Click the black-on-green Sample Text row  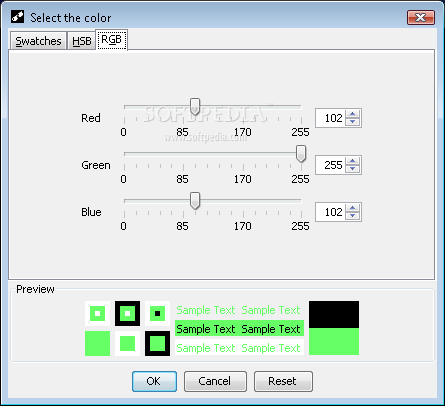point(239,329)
